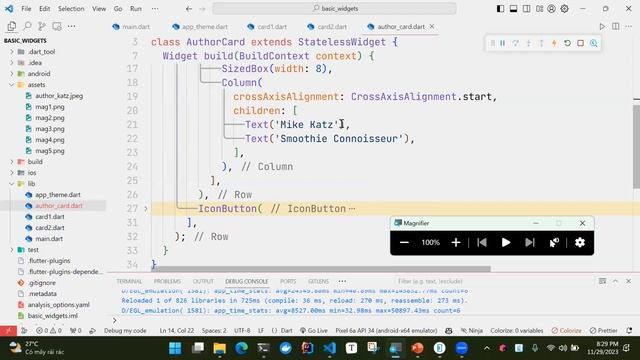Toggle Colorize in the status bar
640x360 pixels.
pos(567,331)
